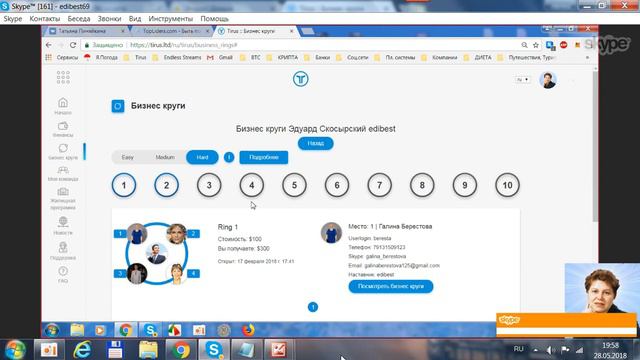The image size is (640, 360).
Task: Click zoom magnifier icon in address bar
Action: tap(524, 45)
